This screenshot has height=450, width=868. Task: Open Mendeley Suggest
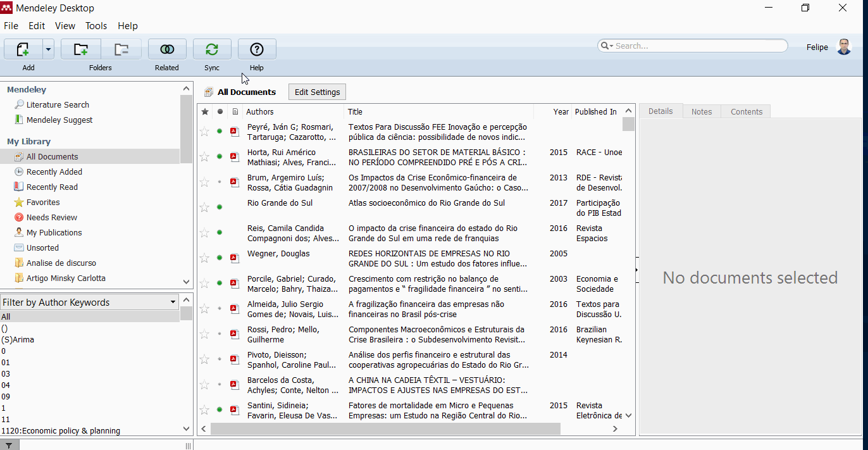pyautogui.click(x=59, y=120)
